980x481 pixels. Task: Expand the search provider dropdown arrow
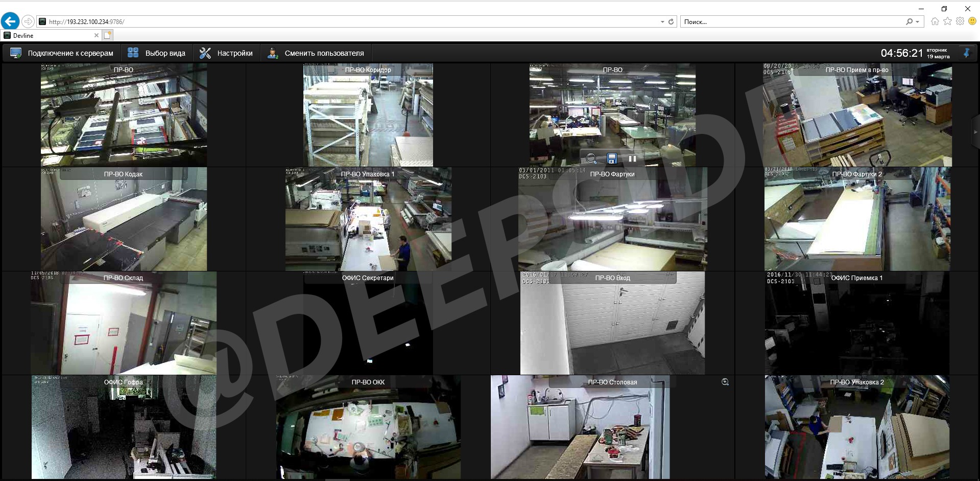(917, 22)
